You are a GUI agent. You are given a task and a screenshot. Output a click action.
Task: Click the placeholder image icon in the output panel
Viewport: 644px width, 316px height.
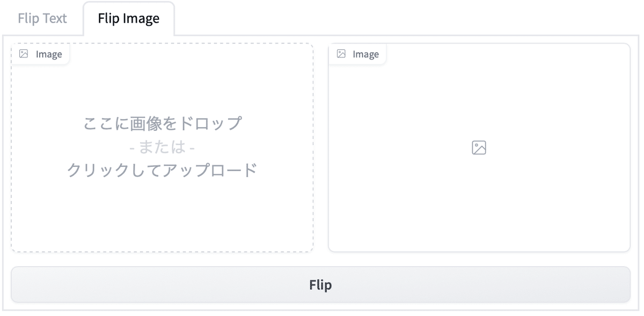pyautogui.click(x=479, y=148)
